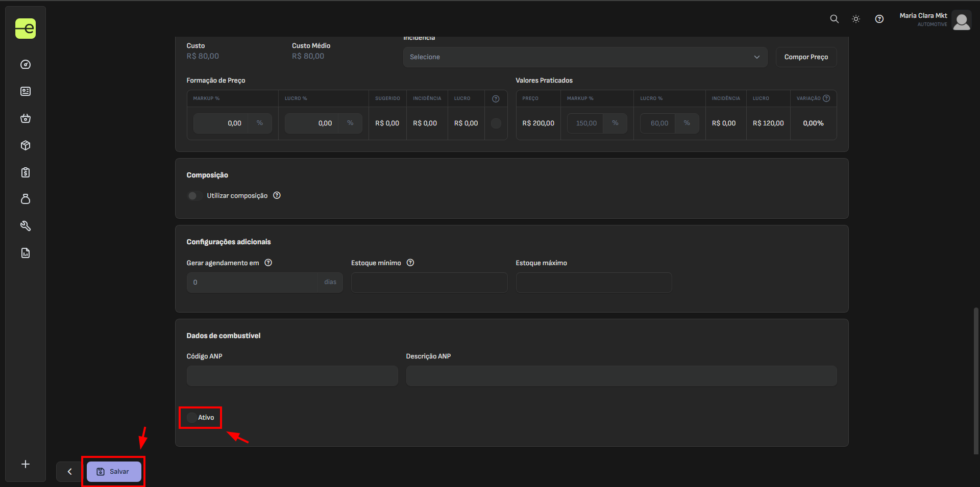The width and height of the screenshot is (980, 487).
Task: Enable the Ativo toggle
Action: pyautogui.click(x=192, y=418)
